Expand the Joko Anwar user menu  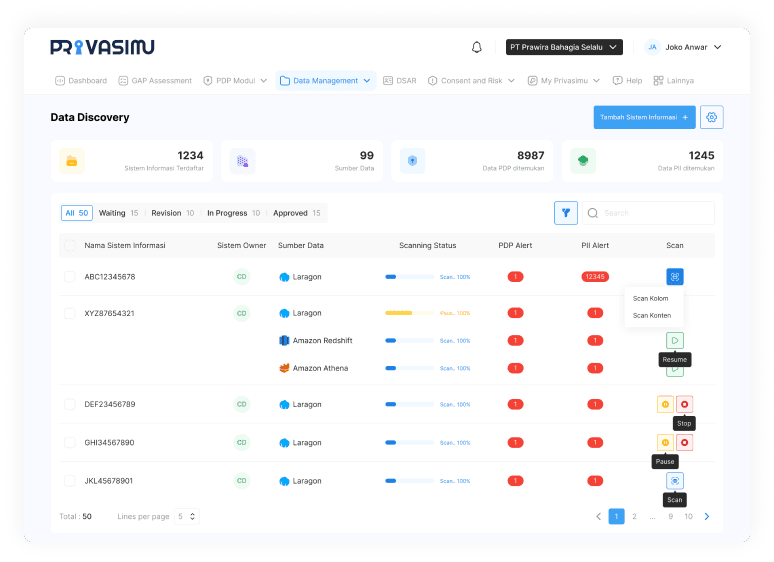(x=684, y=47)
